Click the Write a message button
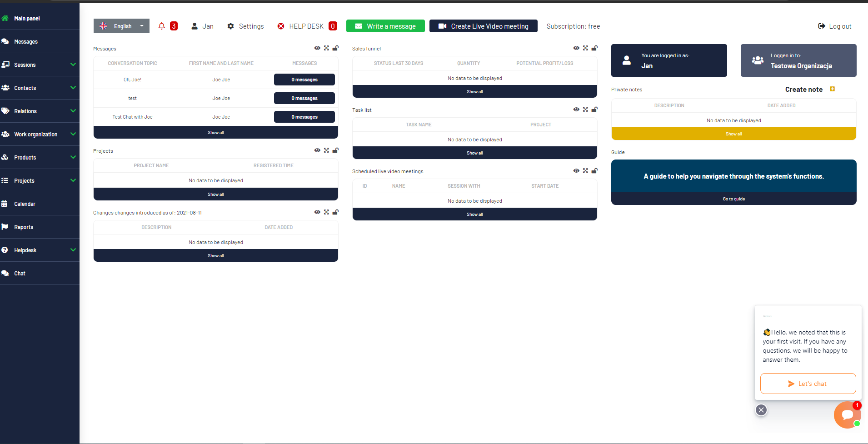The height and width of the screenshot is (444, 868). pos(385,26)
